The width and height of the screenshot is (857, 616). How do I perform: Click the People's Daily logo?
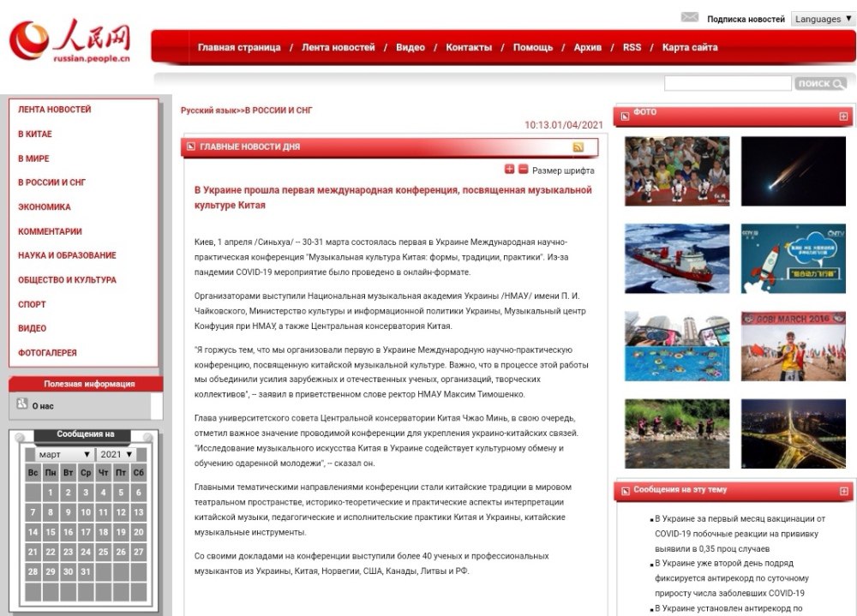[x=70, y=42]
